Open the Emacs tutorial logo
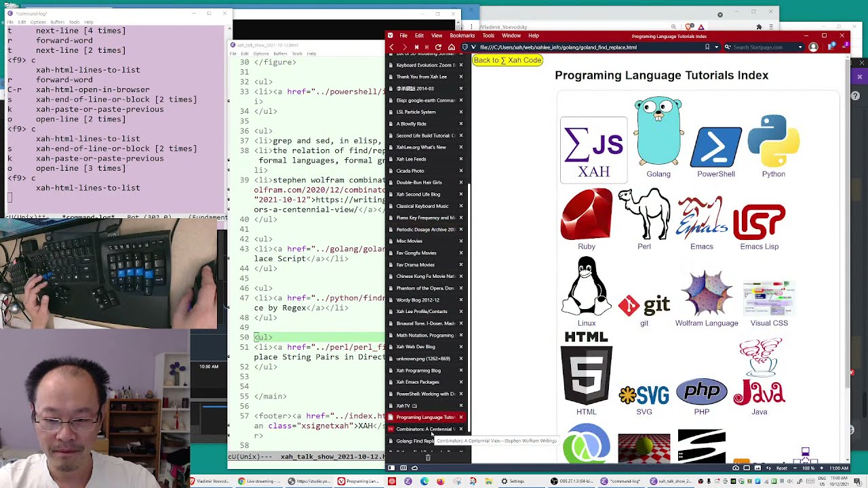 [702, 218]
